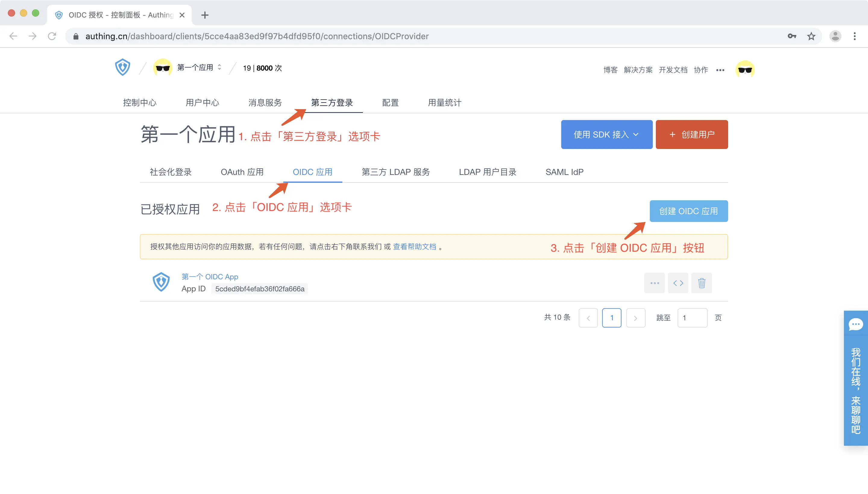The height and width of the screenshot is (494, 868).
Task: Switch to the 用户中心 tab
Action: 203,103
